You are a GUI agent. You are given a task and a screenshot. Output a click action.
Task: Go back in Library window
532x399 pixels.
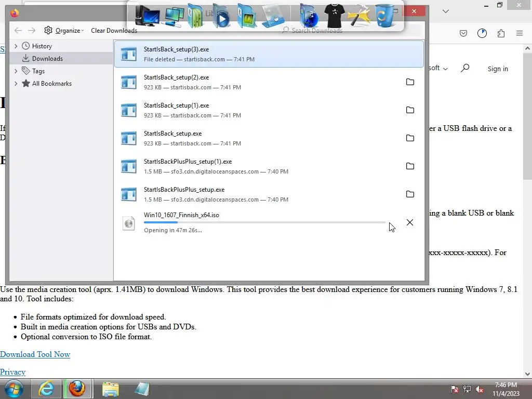(x=18, y=31)
